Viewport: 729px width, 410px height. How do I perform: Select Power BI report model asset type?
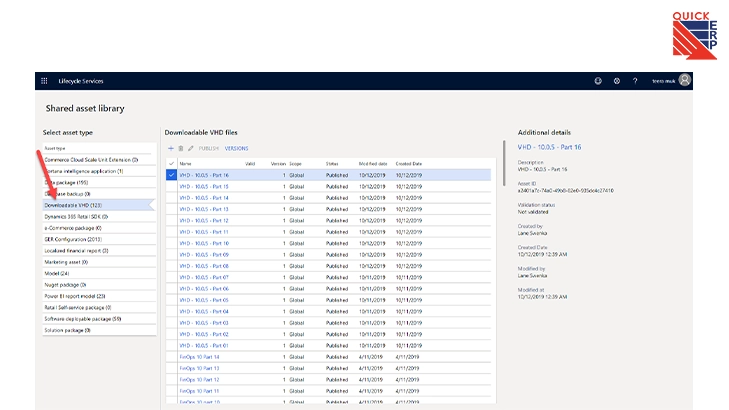(98, 296)
